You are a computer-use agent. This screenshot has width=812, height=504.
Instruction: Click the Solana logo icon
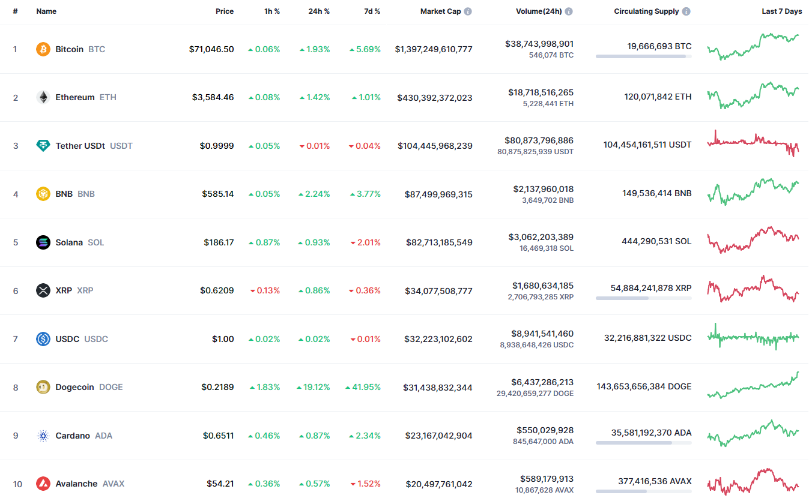[x=43, y=242]
